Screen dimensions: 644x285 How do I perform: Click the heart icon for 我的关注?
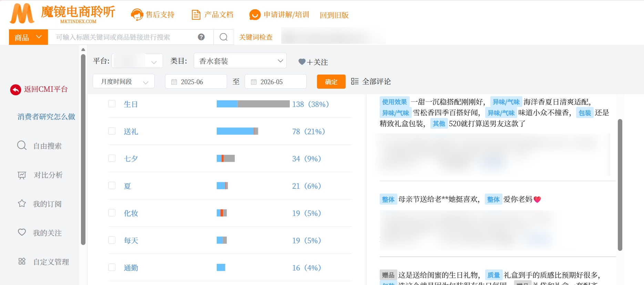click(x=22, y=232)
